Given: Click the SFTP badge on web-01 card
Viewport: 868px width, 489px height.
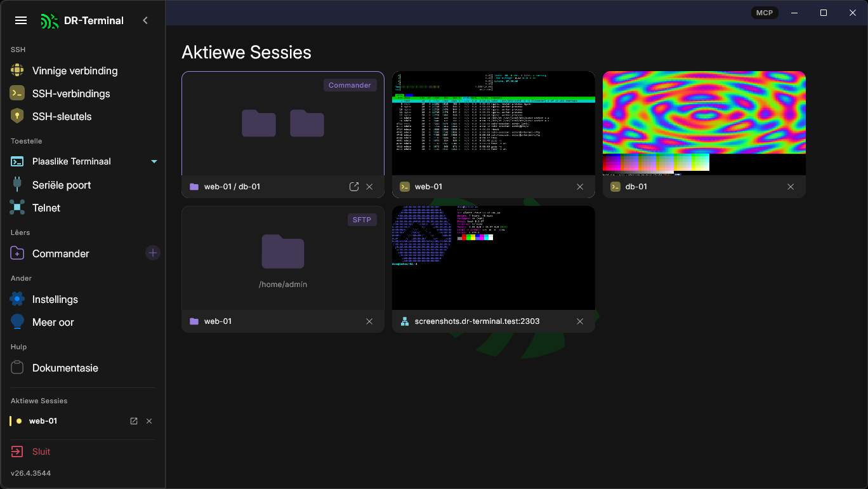Looking at the screenshot, I should 362,220.
